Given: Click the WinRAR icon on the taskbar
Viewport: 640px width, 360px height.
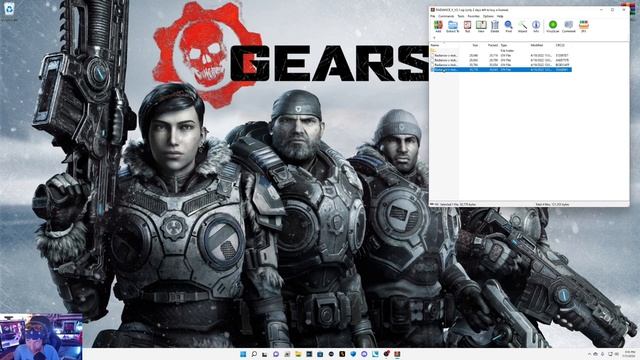Looking at the screenshot, I should point(397,354).
